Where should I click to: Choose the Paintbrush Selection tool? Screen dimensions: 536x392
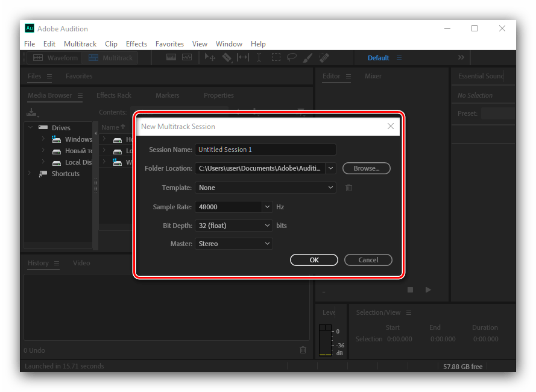(x=307, y=58)
